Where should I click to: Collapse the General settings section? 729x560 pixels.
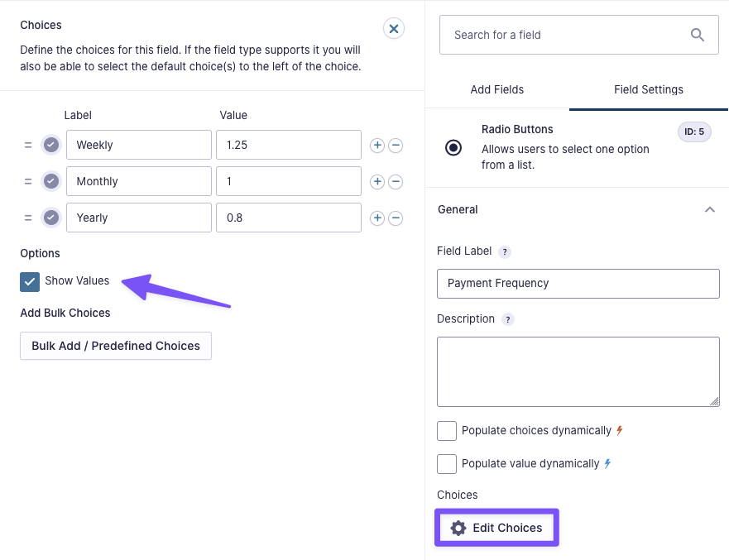[709, 210]
